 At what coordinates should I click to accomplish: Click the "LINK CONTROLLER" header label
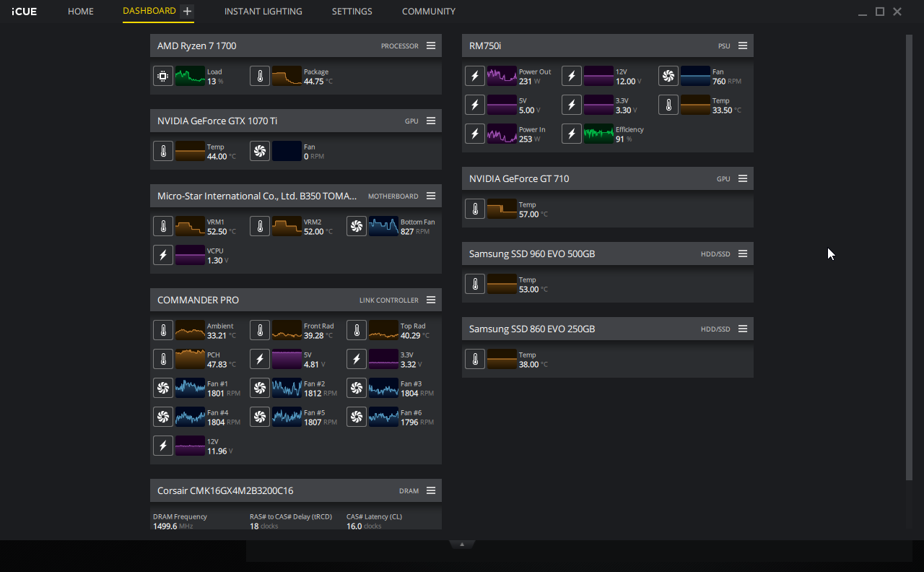[x=389, y=300]
